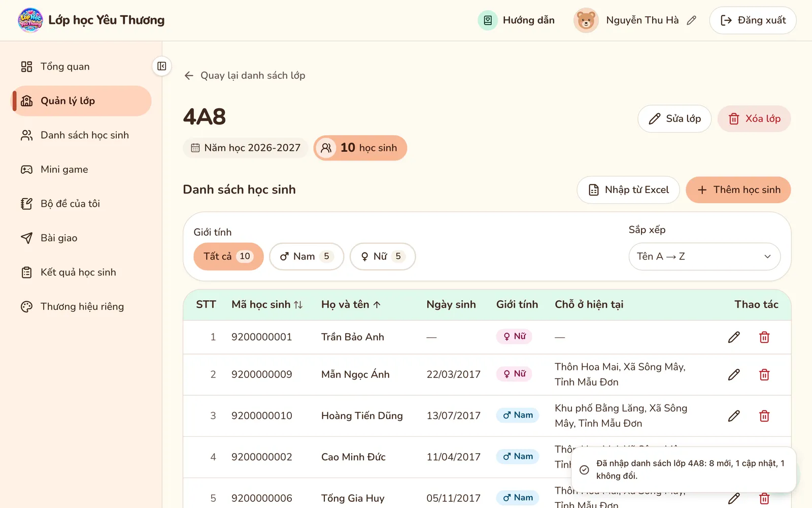The image size is (812, 508).
Task: Click birth date 13/07/2017
Action: [453, 416]
